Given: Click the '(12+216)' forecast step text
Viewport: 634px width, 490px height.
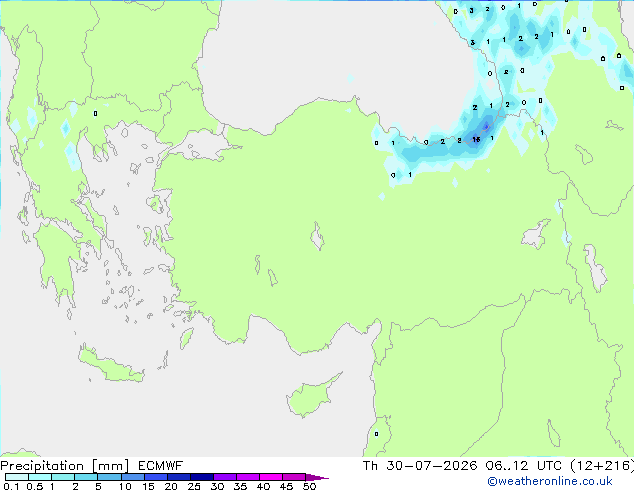Looking at the screenshot, I should click(x=602, y=466).
